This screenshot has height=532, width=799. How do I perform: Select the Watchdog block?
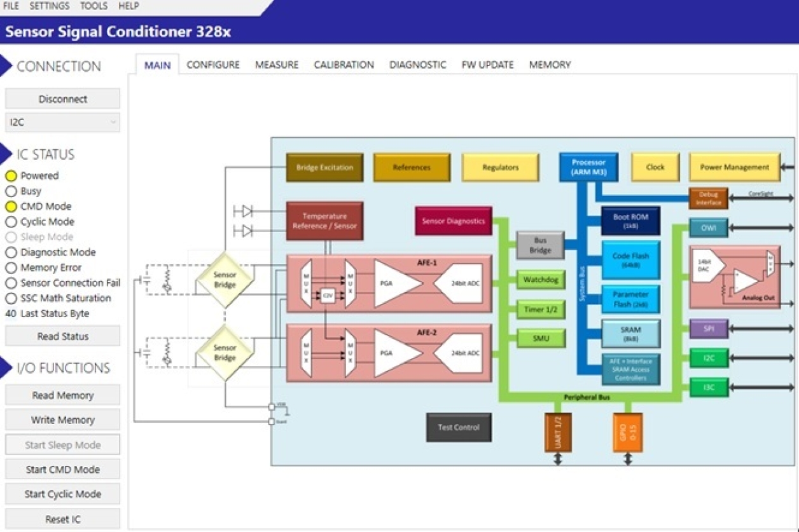click(541, 280)
